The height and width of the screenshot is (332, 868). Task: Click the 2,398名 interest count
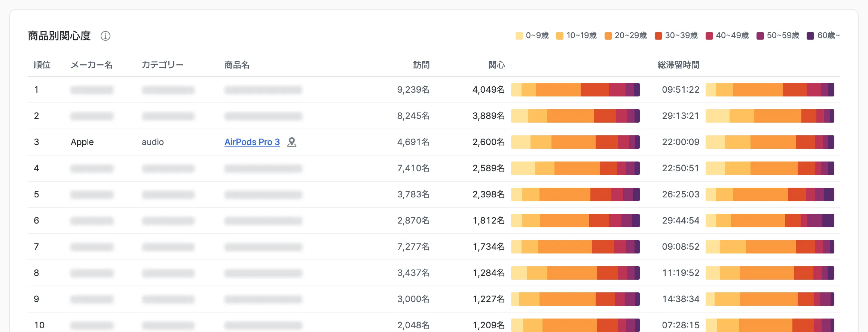(489, 194)
